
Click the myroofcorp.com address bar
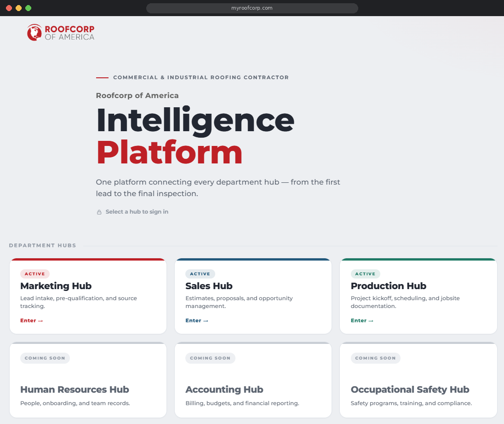pos(252,8)
